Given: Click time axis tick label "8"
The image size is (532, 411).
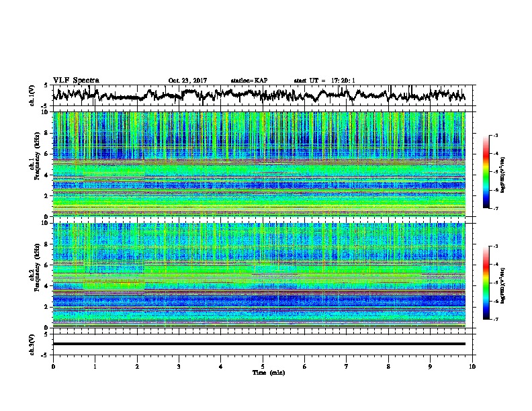Looking at the screenshot, I should (x=388, y=367).
